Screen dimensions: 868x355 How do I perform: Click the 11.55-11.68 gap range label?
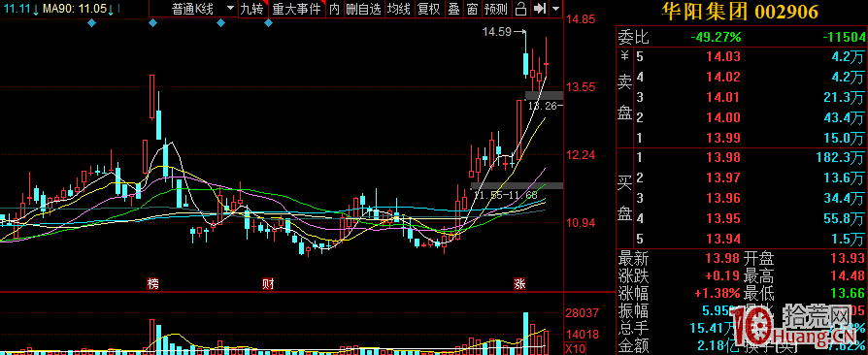tap(506, 195)
